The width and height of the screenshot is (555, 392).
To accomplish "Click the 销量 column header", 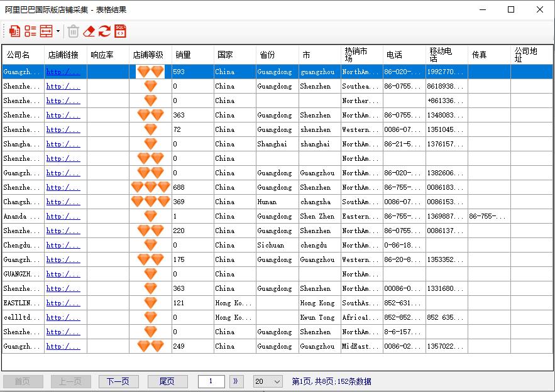I will tap(192, 55).
